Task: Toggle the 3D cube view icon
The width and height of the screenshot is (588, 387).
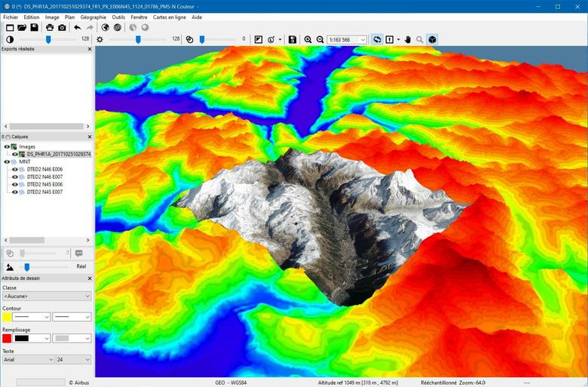Action: tap(433, 39)
